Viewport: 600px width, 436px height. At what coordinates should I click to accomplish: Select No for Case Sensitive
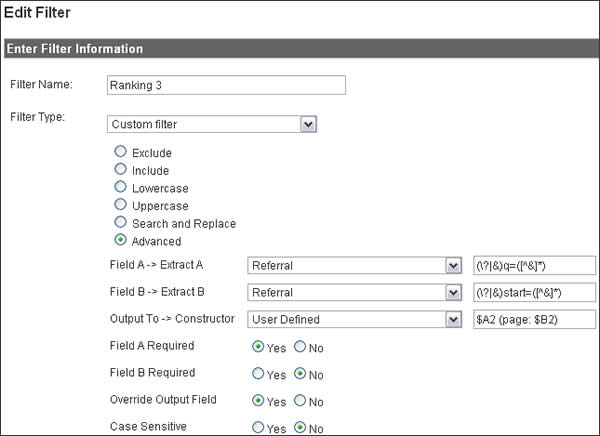[x=298, y=428]
